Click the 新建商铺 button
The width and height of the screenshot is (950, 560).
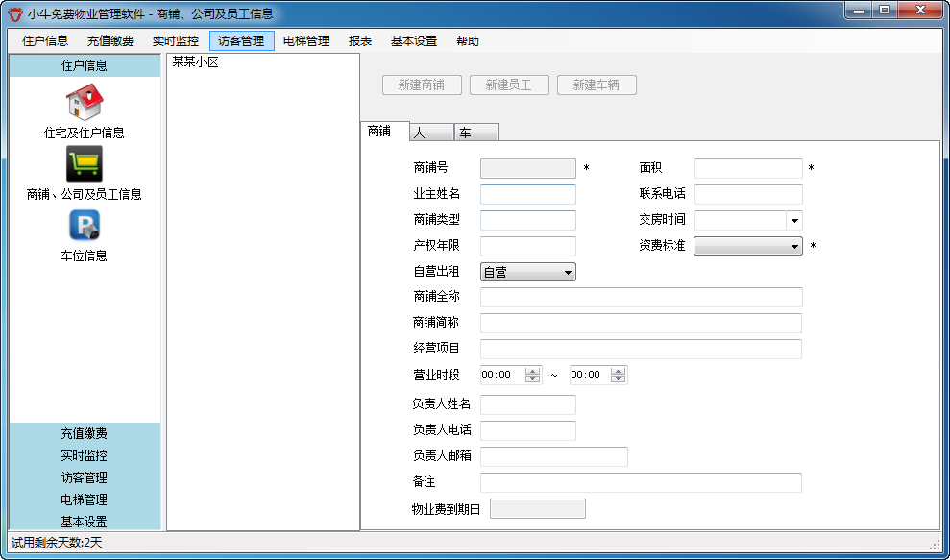pyautogui.click(x=422, y=85)
